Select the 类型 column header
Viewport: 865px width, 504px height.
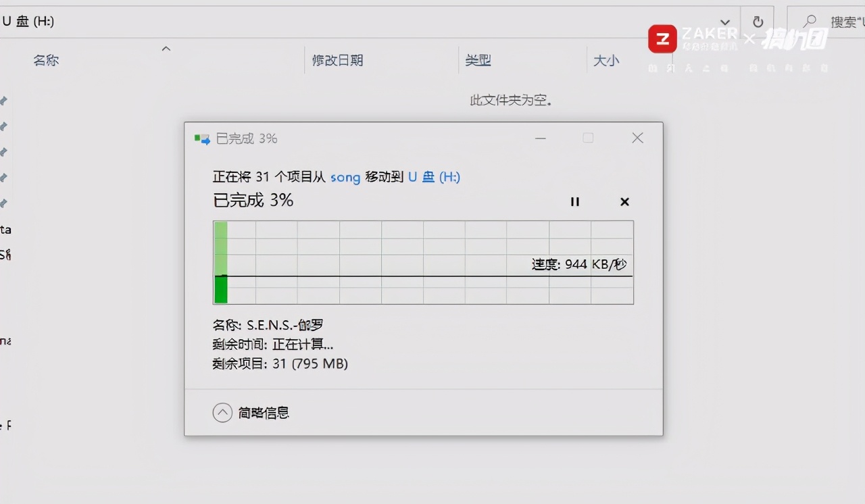478,60
